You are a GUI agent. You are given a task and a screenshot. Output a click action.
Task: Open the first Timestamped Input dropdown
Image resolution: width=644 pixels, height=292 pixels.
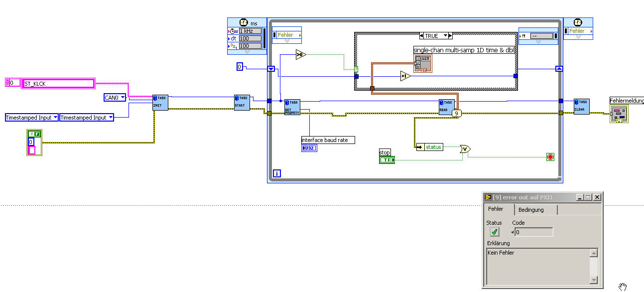(32, 118)
